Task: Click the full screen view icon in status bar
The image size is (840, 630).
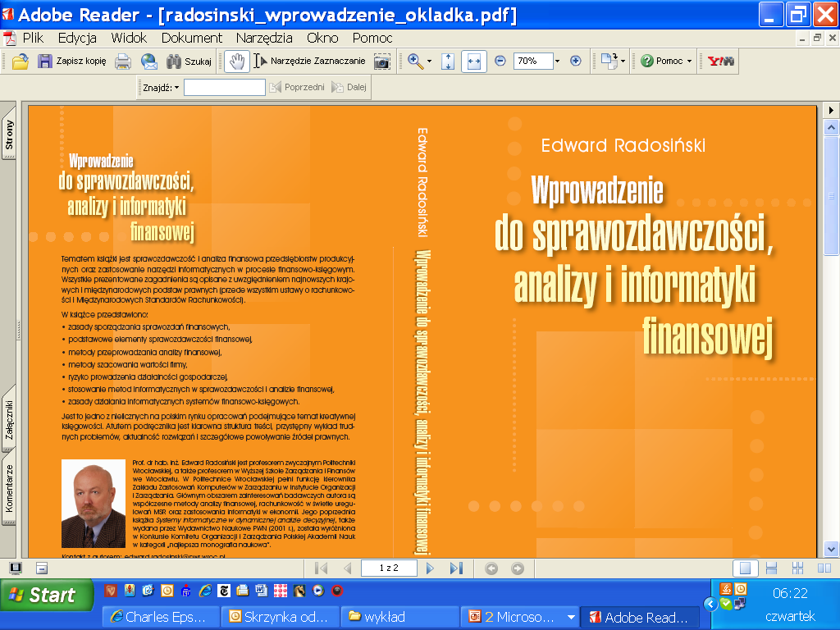Action: pos(16,568)
